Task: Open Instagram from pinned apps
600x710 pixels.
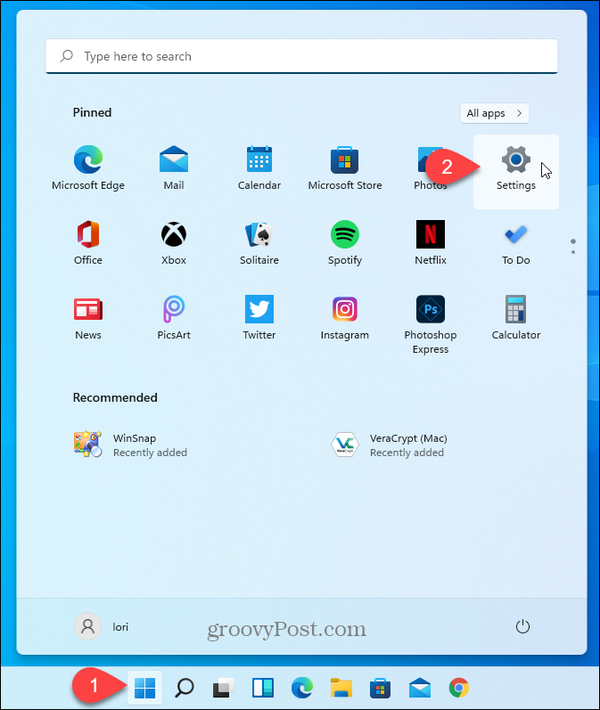Action: 345,318
